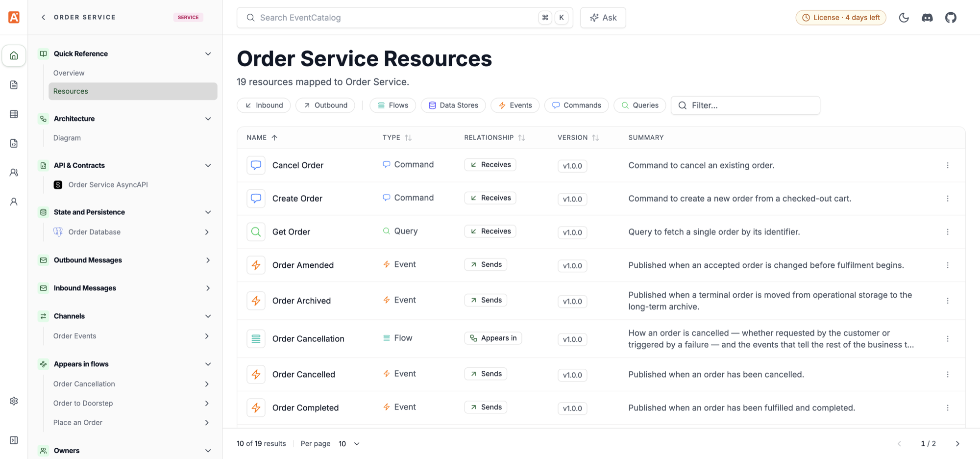Collapse the Architecture section
980x459 pixels.
(x=208, y=119)
